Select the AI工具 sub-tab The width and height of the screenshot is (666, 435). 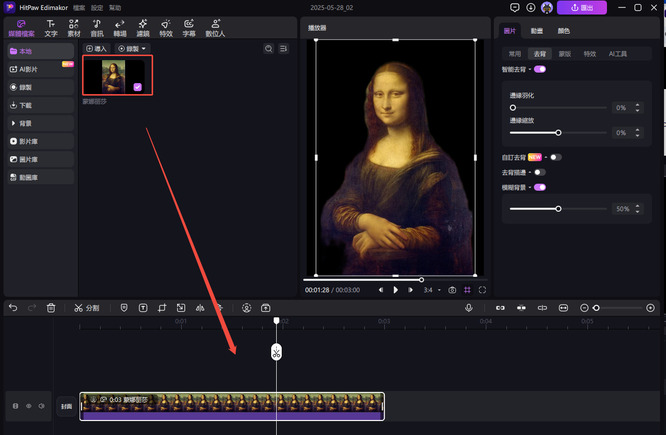(x=618, y=54)
